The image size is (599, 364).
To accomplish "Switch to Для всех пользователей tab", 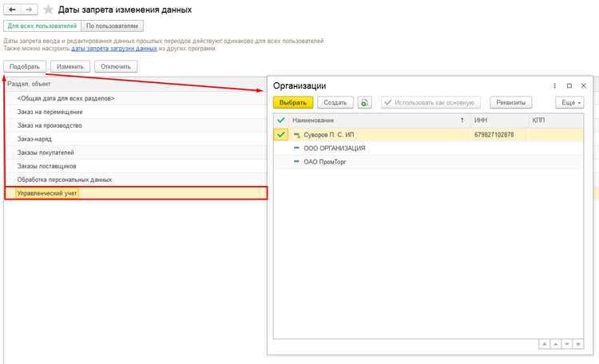I will pos(42,26).
